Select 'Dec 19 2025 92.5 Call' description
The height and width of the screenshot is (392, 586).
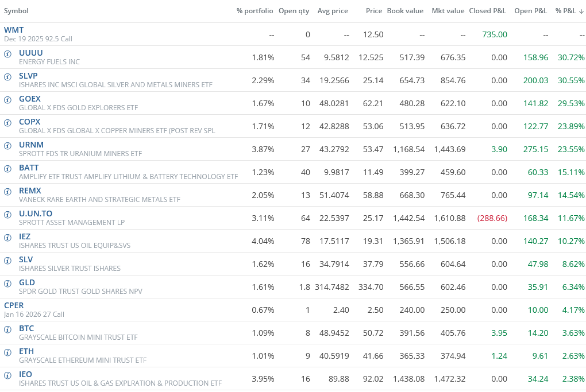click(38, 39)
